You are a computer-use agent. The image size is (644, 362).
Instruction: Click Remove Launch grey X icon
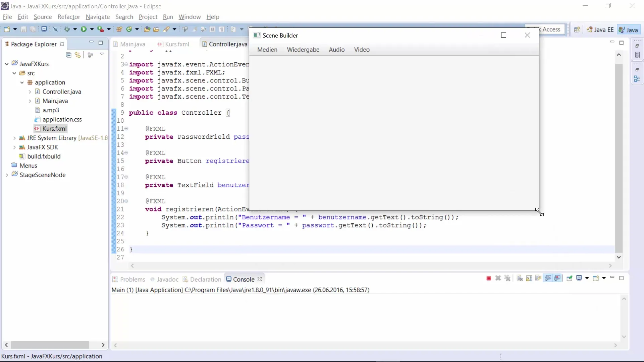coord(498,278)
